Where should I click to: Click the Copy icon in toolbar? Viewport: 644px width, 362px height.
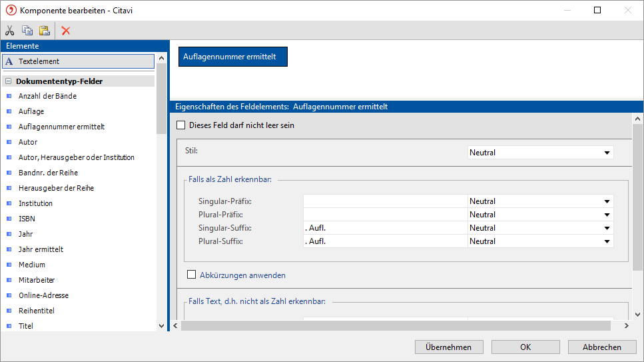(x=27, y=31)
